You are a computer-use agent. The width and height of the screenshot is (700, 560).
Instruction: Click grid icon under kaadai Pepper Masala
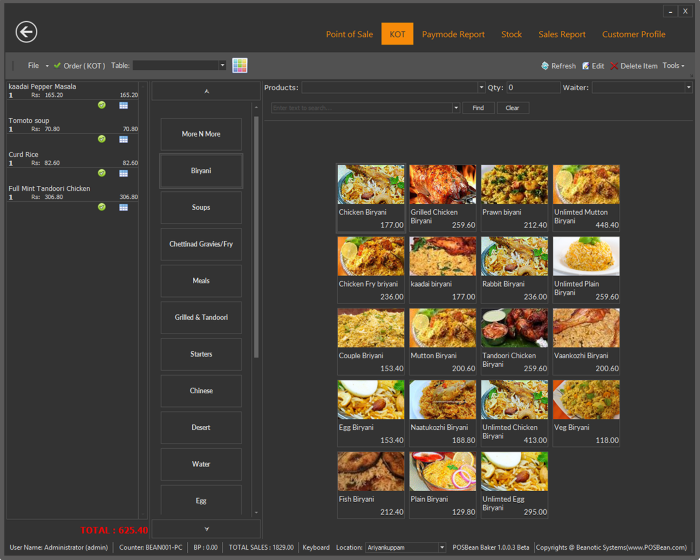pos(124,105)
